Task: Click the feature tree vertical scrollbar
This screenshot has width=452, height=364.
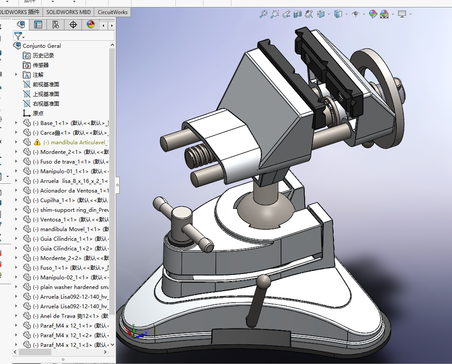Action: (x=112, y=180)
